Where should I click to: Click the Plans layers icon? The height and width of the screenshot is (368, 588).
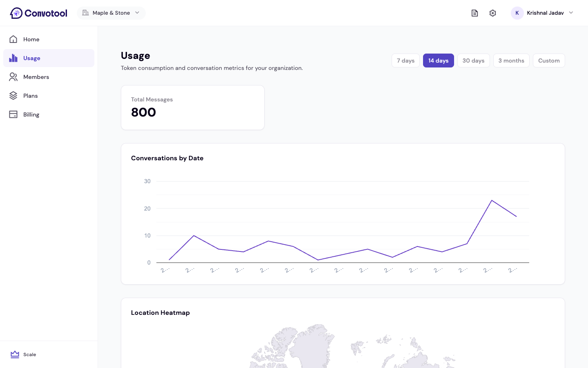(x=13, y=96)
